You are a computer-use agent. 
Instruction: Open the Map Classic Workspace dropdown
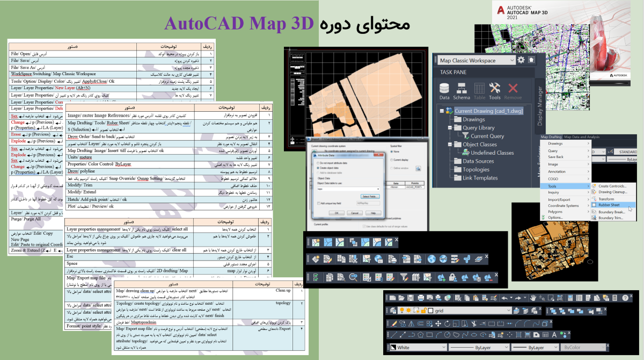pyautogui.click(x=513, y=60)
